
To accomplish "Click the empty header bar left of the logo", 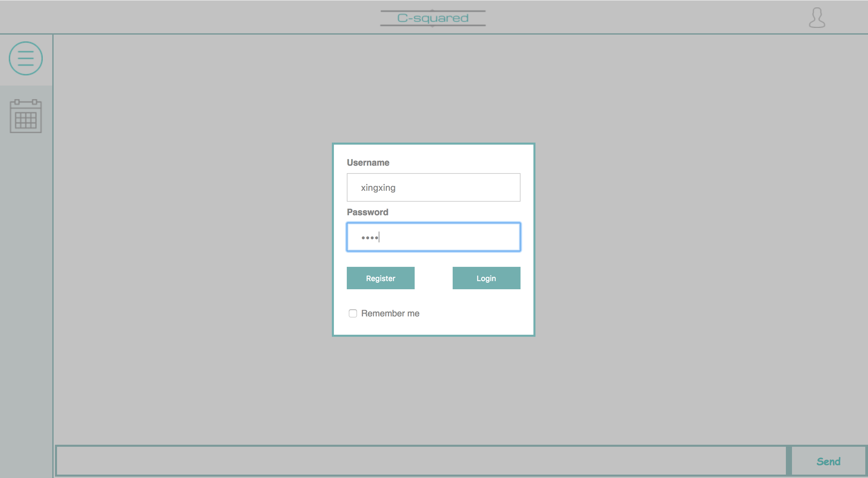I will (x=190, y=17).
